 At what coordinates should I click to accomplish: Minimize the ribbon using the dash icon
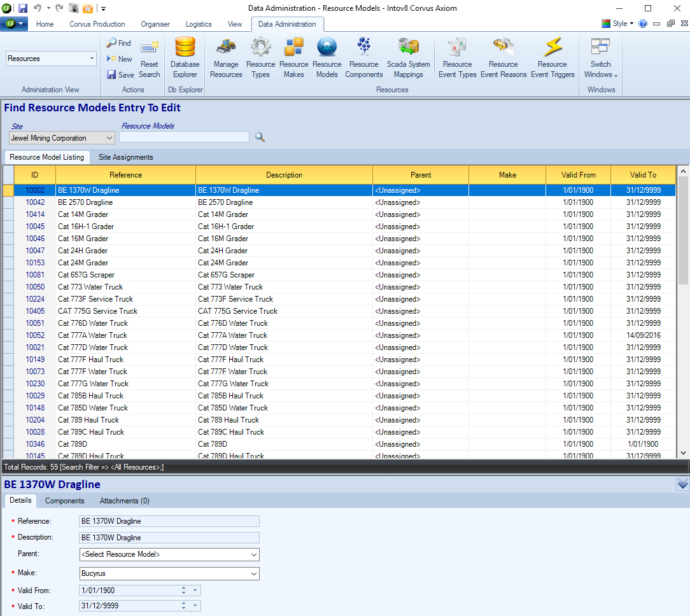[x=656, y=24]
